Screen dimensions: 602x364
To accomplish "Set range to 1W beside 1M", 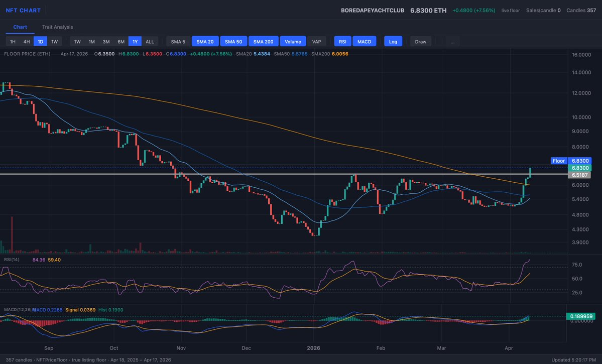I will 77,42.
